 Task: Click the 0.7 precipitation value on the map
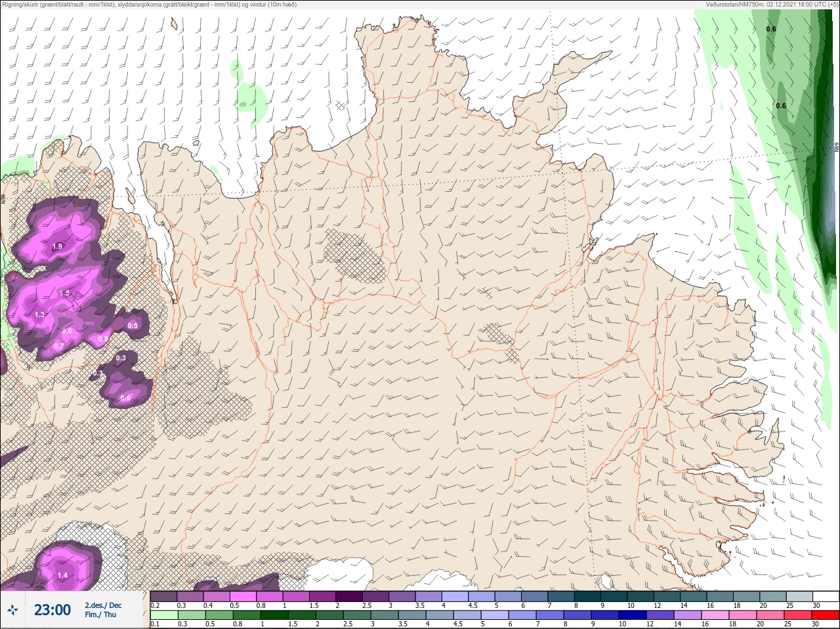(x=59, y=347)
